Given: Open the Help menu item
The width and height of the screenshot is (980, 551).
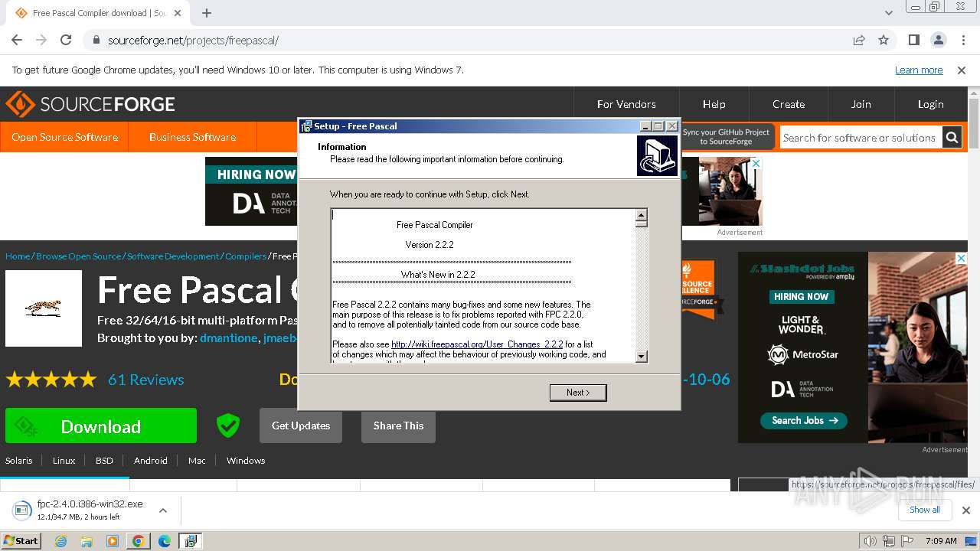Looking at the screenshot, I should (x=714, y=104).
